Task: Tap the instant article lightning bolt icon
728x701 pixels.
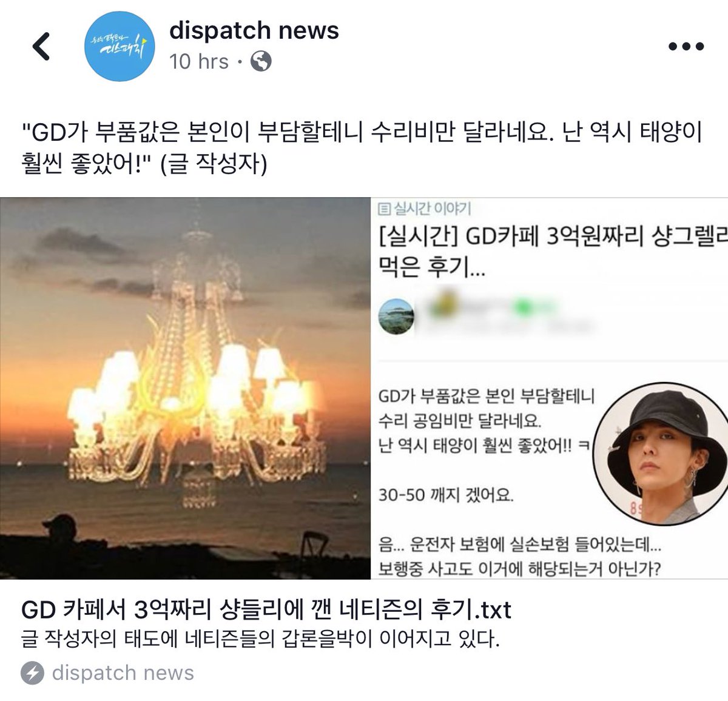Action: 32,673
